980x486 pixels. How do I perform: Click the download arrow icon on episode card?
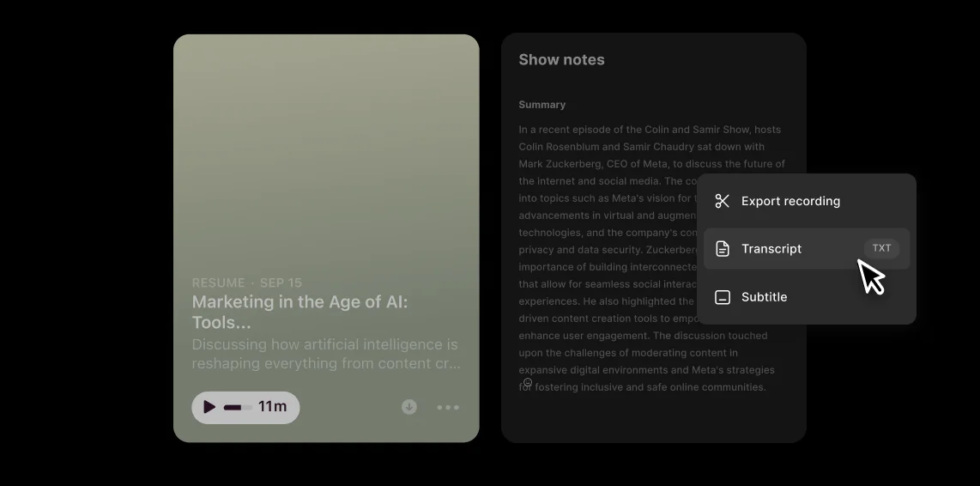coord(408,407)
